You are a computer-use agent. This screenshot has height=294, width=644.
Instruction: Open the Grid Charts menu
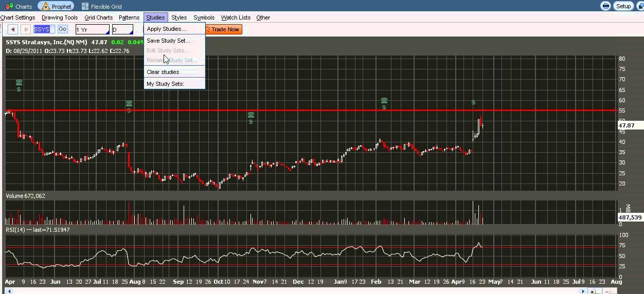pyautogui.click(x=98, y=17)
